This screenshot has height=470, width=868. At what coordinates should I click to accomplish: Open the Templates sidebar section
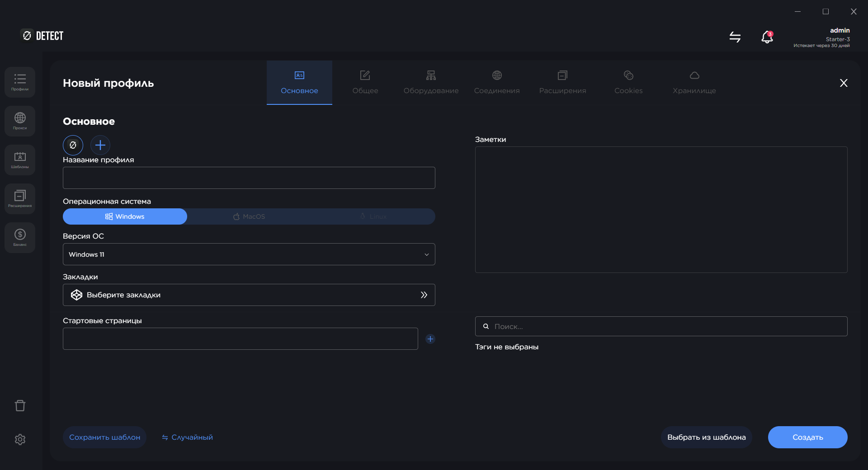(x=20, y=160)
